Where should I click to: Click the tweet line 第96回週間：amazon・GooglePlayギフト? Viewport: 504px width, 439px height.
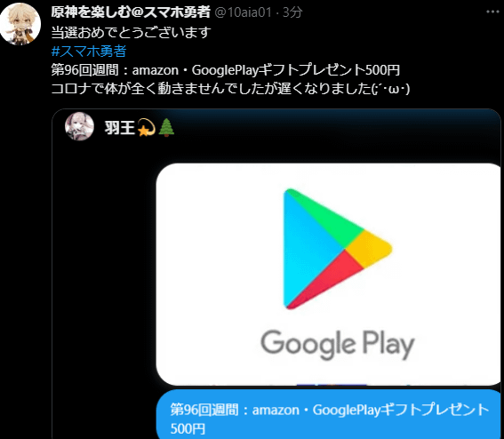(x=225, y=69)
